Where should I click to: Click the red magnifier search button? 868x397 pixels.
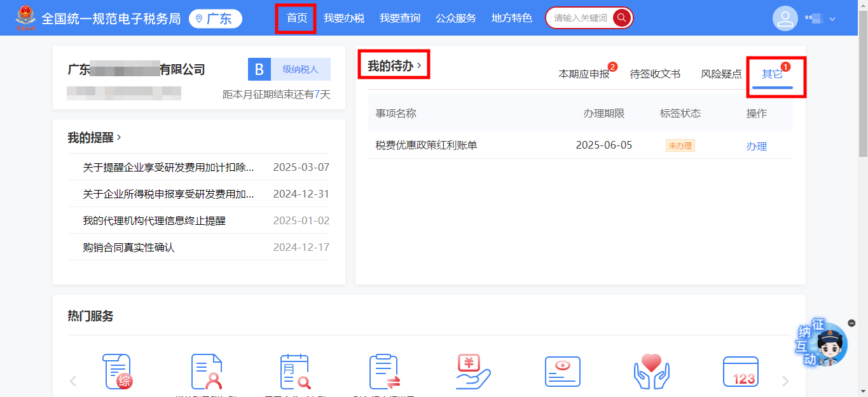pyautogui.click(x=622, y=18)
